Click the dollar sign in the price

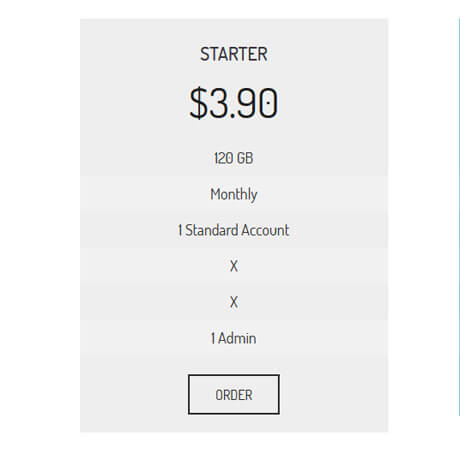click(x=198, y=103)
